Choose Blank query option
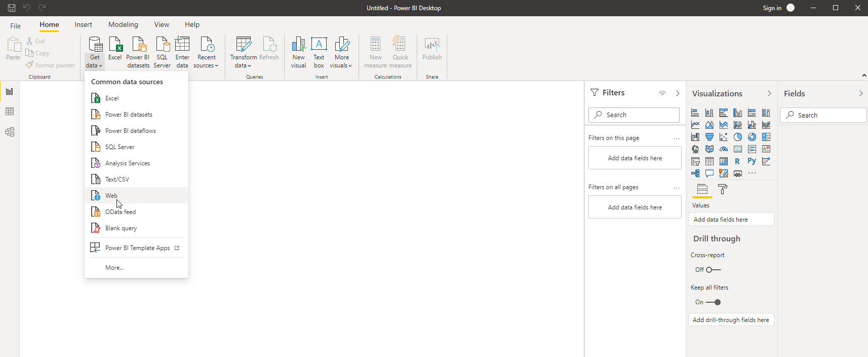The height and width of the screenshot is (357, 868). [136, 228]
